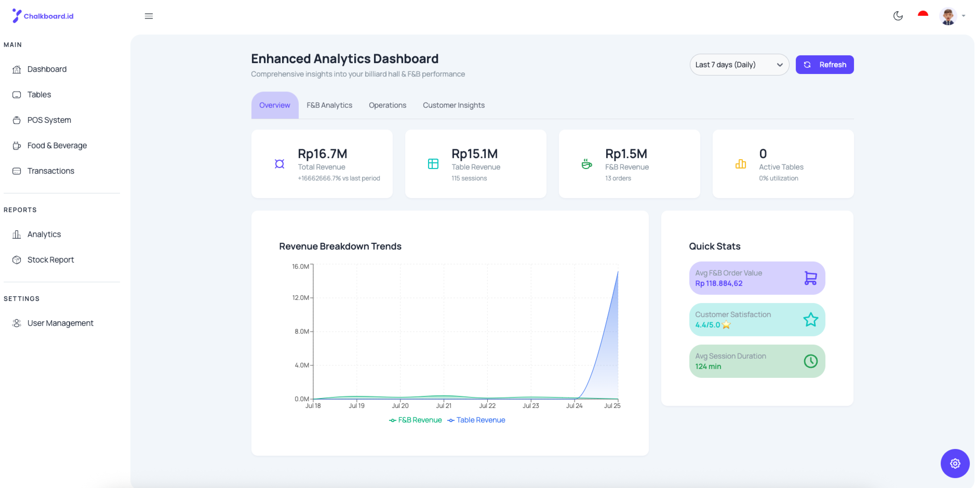Toggle Table Revenue series in legend
This screenshot has width=980, height=488.
pyautogui.click(x=476, y=420)
